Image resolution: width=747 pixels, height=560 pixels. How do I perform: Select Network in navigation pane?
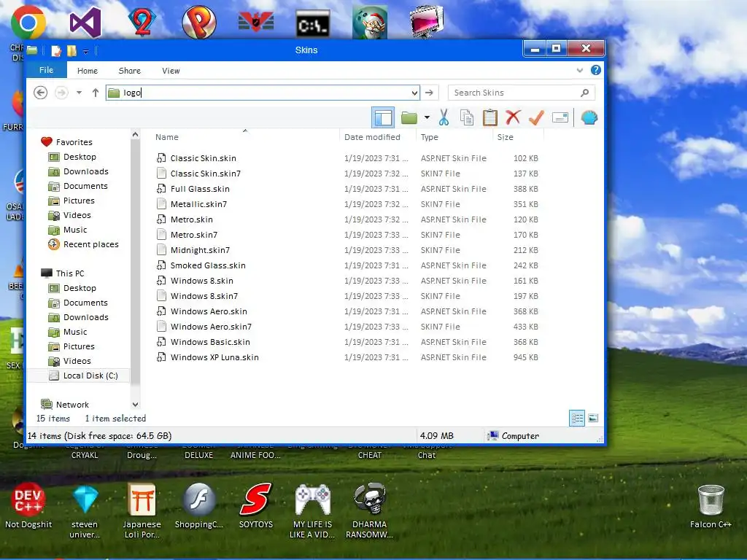72,405
